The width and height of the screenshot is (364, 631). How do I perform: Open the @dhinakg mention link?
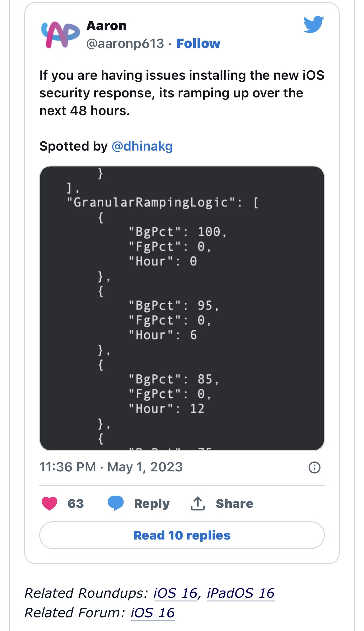[142, 146]
